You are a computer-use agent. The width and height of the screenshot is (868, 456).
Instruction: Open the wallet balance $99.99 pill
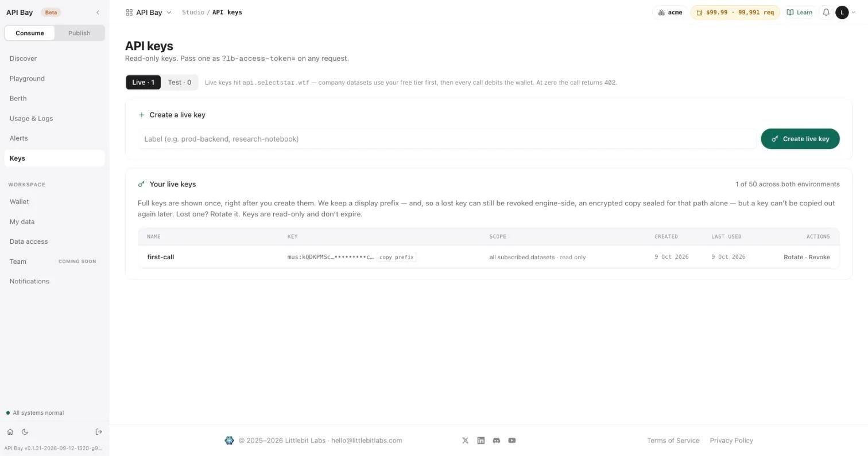[735, 13]
